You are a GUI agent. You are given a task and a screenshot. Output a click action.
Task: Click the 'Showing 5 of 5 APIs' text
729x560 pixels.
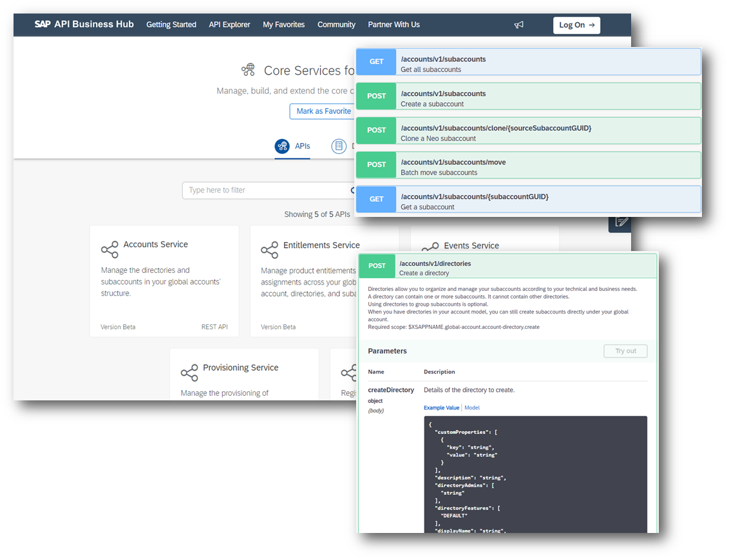coord(317,214)
